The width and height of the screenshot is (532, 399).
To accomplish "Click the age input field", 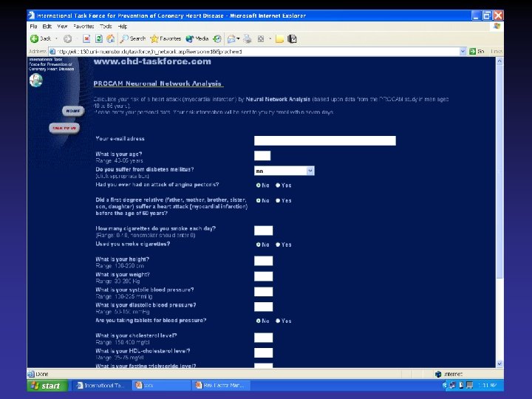I will 262,156.
